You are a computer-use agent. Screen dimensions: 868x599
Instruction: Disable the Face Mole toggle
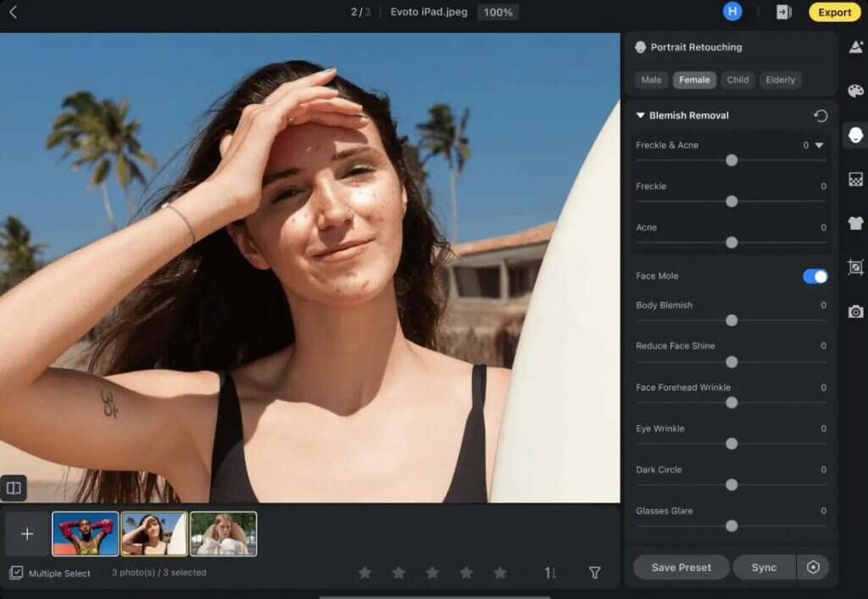(815, 276)
